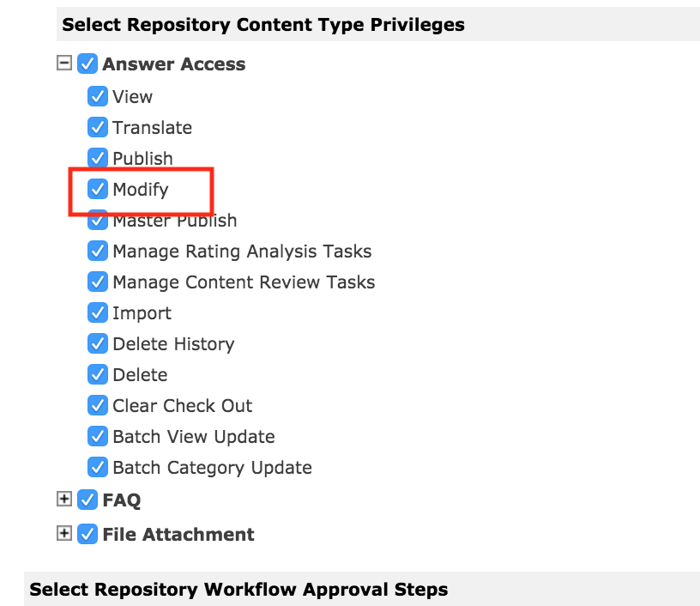Collapse the Answer Access tree node
Image resolution: width=700 pixels, height=606 pixels.
click(63, 64)
